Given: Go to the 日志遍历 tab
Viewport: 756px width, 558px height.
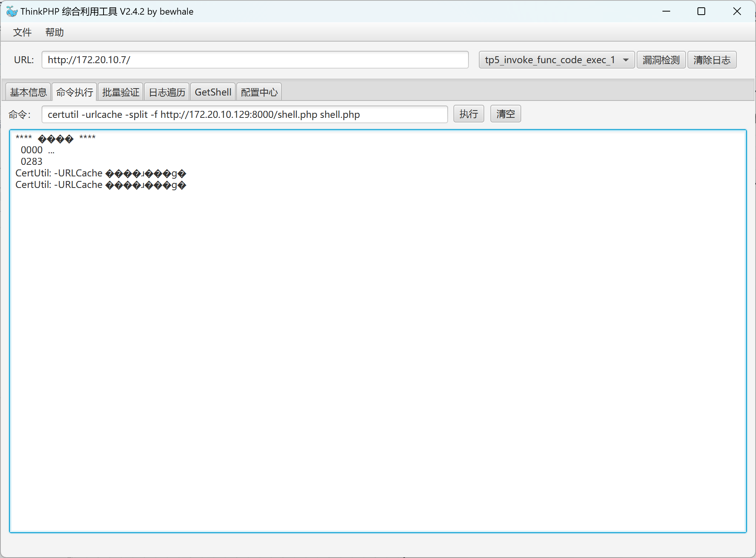Looking at the screenshot, I should tap(167, 92).
